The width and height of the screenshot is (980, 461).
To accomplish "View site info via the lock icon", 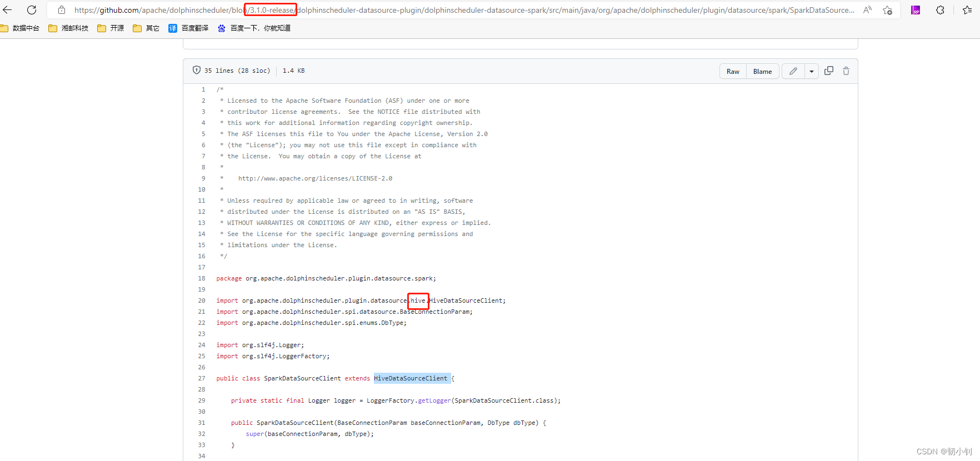I will [x=62, y=10].
